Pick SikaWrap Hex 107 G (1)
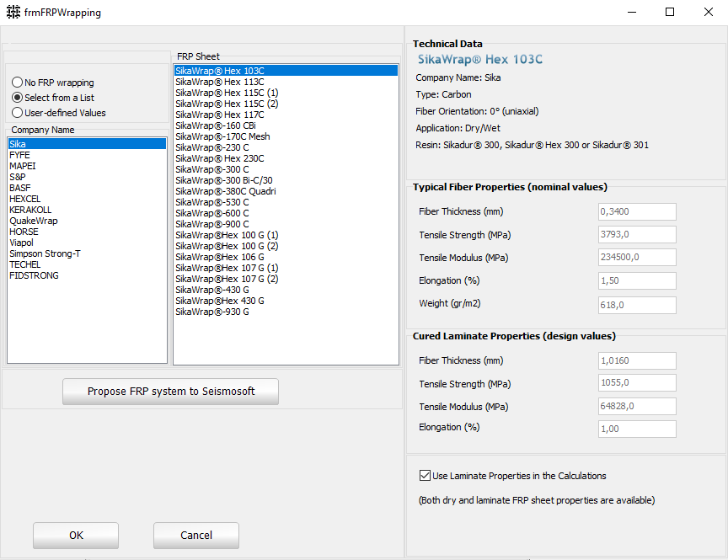 (x=286, y=268)
